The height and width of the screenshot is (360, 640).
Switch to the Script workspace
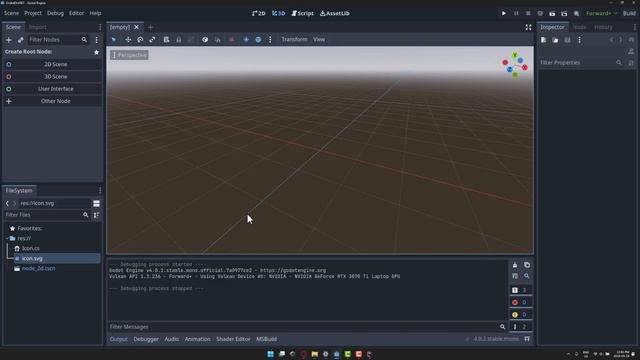point(302,13)
